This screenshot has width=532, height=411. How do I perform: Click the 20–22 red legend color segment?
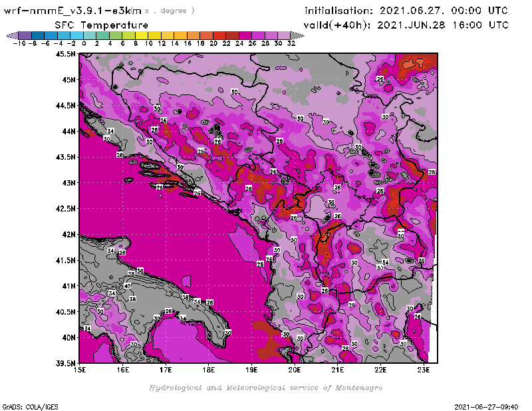219,35
